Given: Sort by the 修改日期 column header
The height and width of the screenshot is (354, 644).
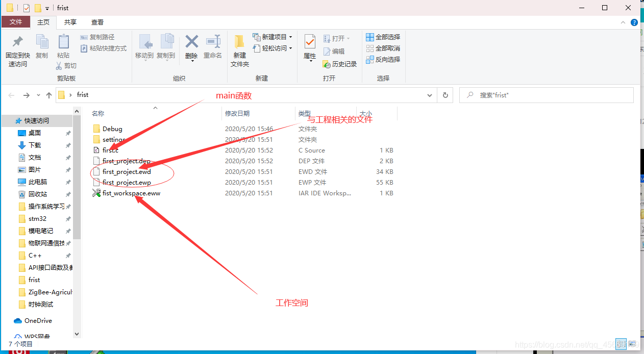Looking at the screenshot, I should tap(237, 113).
